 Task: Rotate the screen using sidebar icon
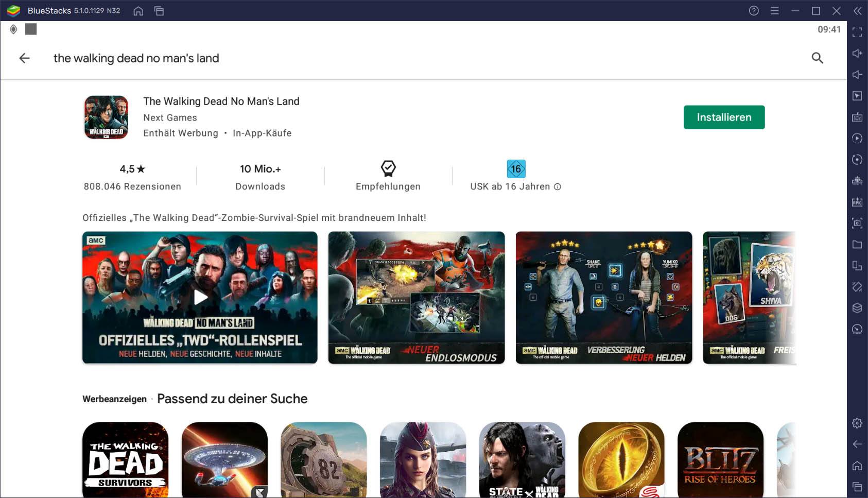pyautogui.click(x=857, y=287)
